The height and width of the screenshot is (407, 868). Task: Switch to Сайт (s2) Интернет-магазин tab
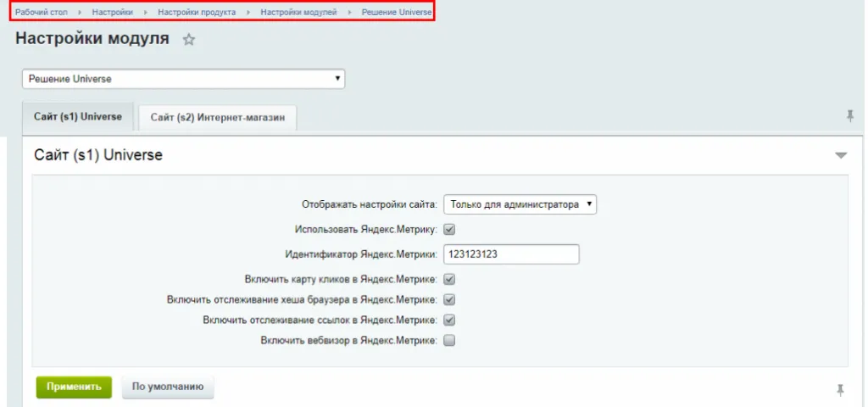218,117
